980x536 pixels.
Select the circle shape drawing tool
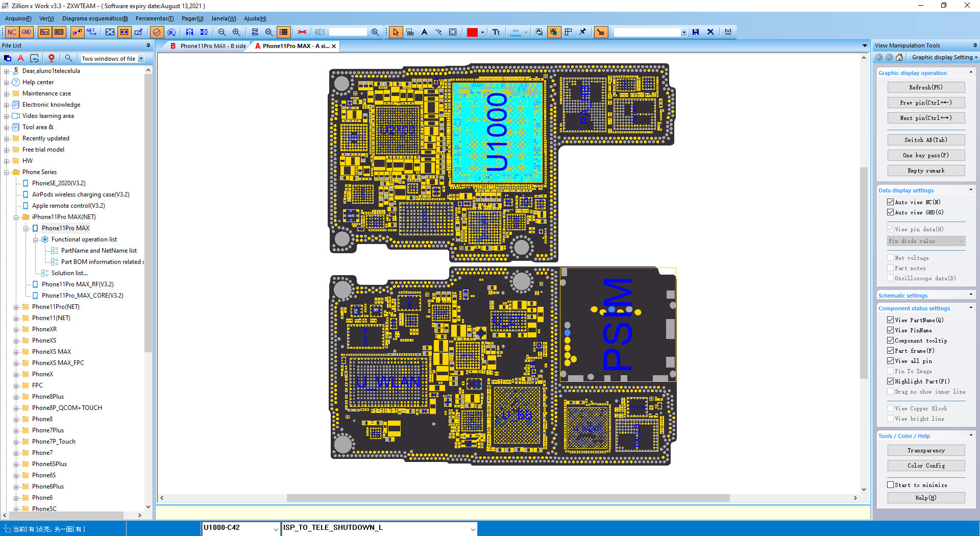453,32
